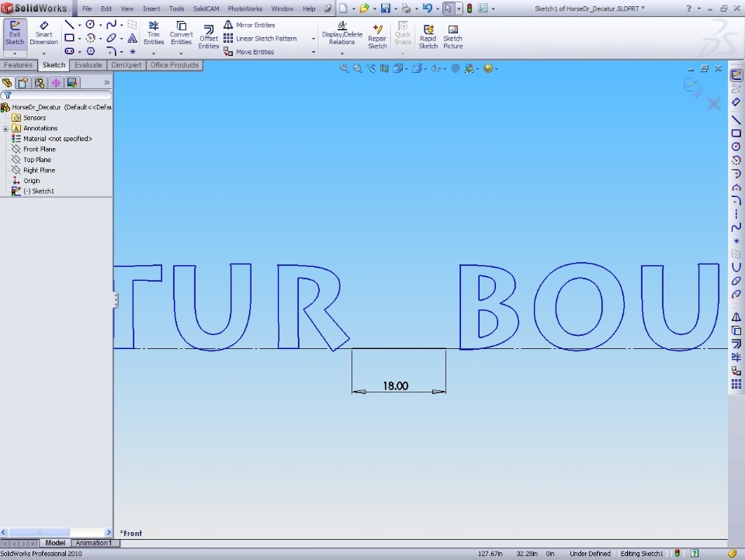The height and width of the screenshot is (560, 745).
Task: Select the Straight Slot tool
Action: click(69, 51)
